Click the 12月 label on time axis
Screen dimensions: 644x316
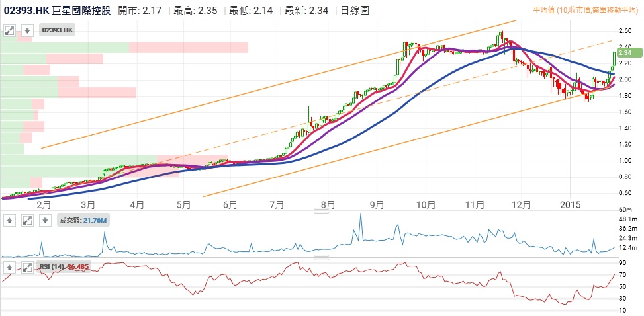click(x=522, y=205)
